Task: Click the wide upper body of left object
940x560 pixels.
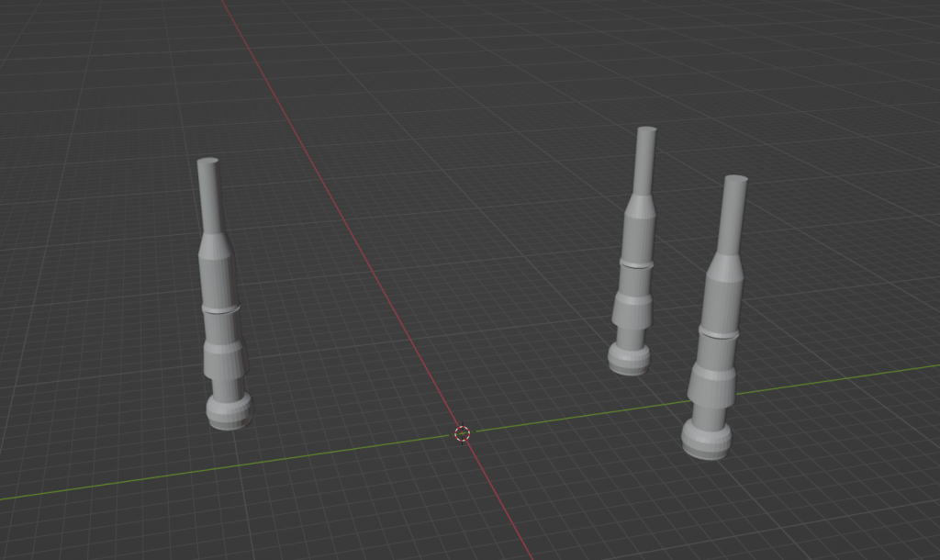Action: (x=218, y=281)
